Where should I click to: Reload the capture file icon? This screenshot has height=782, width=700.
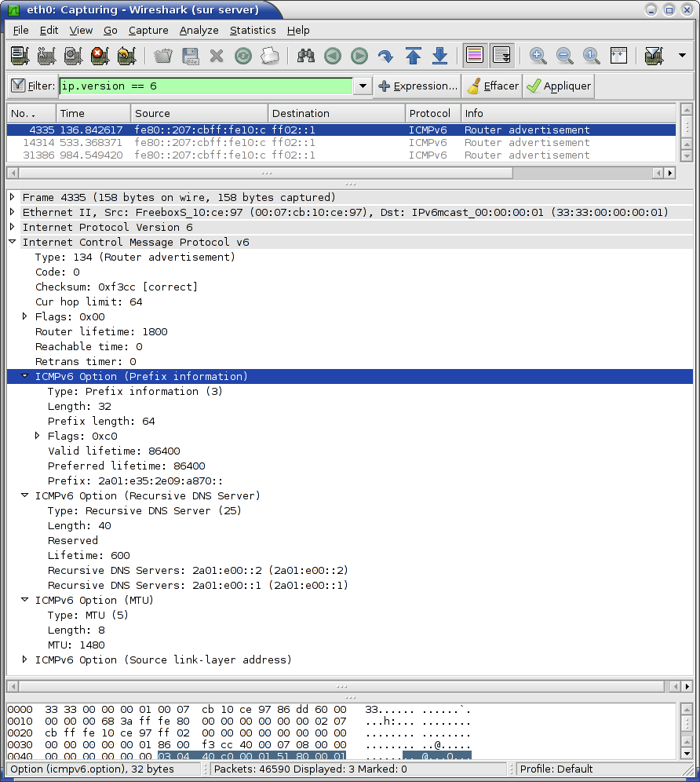tap(243, 56)
